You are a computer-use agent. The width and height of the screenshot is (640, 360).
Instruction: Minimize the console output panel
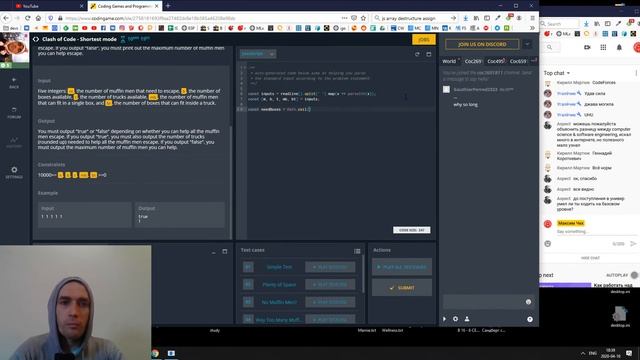pyautogui.click(x=213, y=252)
